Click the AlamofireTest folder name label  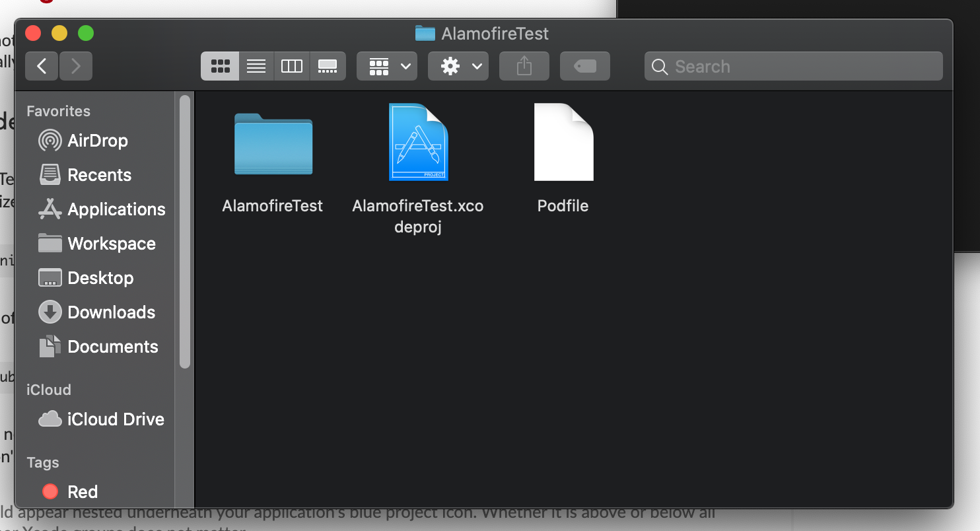tap(273, 205)
